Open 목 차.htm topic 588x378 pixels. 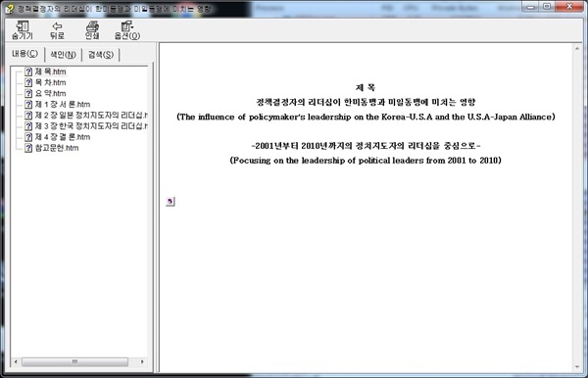point(50,82)
